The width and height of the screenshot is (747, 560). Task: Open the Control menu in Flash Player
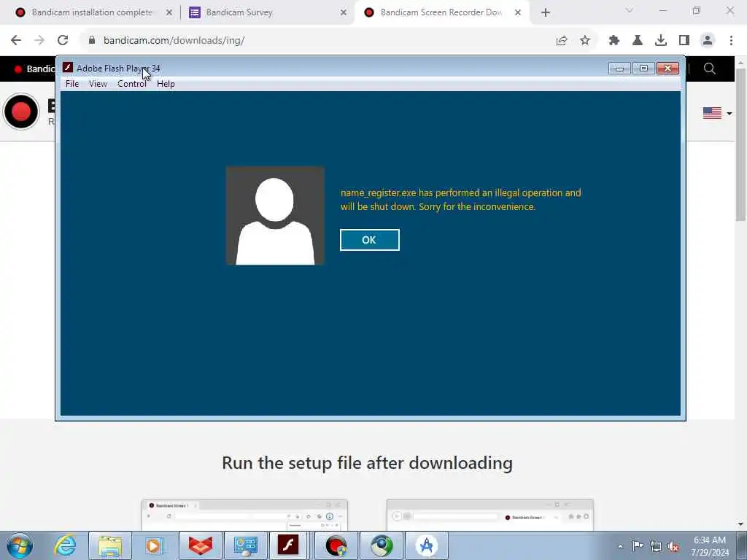(132, 84)
